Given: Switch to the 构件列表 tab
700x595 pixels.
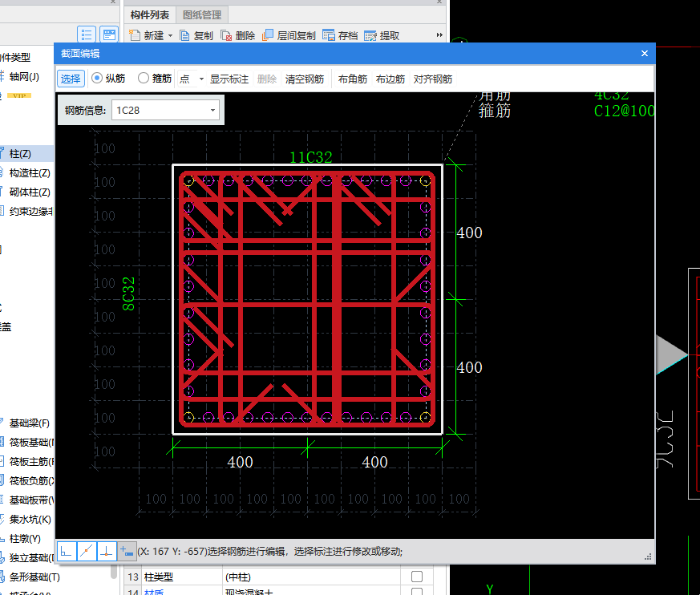Looking at the screenshot, I should pos(150,14).
